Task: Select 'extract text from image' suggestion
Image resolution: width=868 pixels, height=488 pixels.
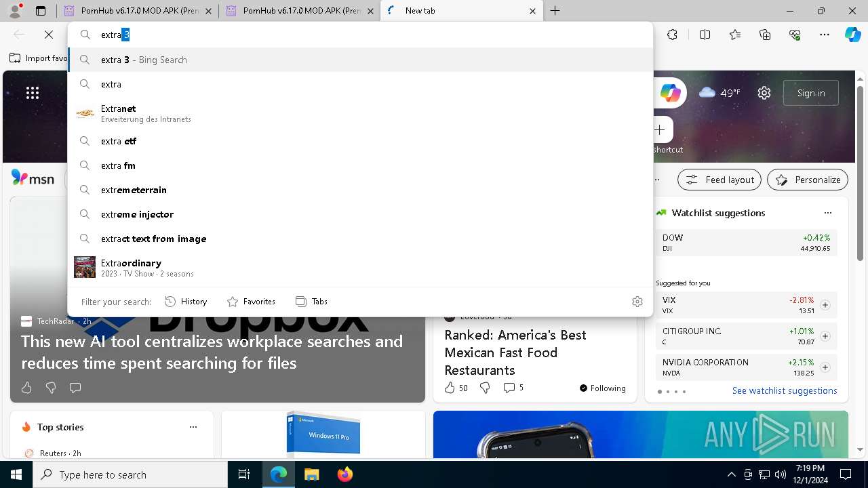Action: click(x=360, y=239)
